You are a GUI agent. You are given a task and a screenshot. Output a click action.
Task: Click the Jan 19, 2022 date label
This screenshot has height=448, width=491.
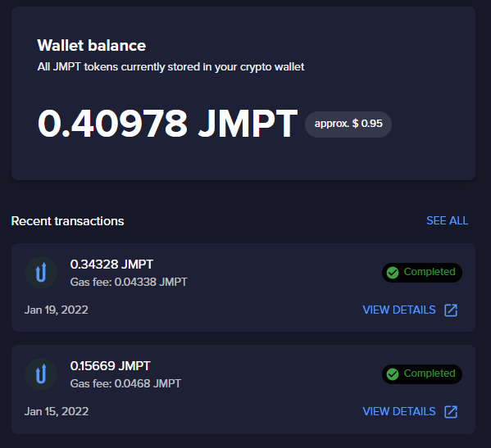57,310
